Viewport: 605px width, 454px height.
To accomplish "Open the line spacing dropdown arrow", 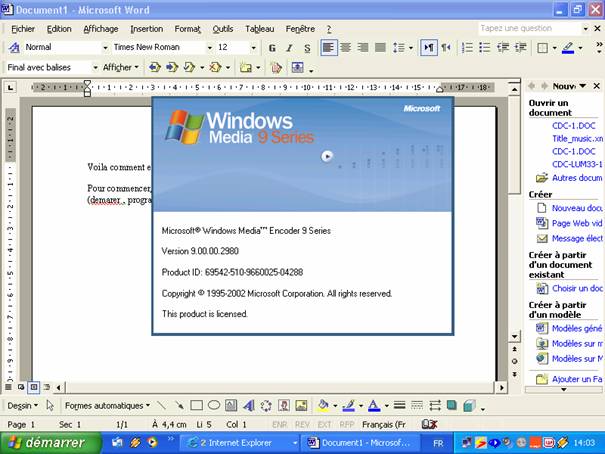I will (411, 48).
